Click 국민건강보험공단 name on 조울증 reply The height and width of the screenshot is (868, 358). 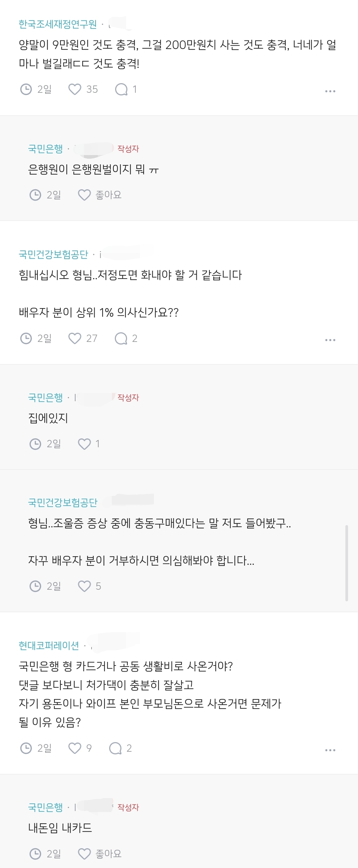click(63, 502)
